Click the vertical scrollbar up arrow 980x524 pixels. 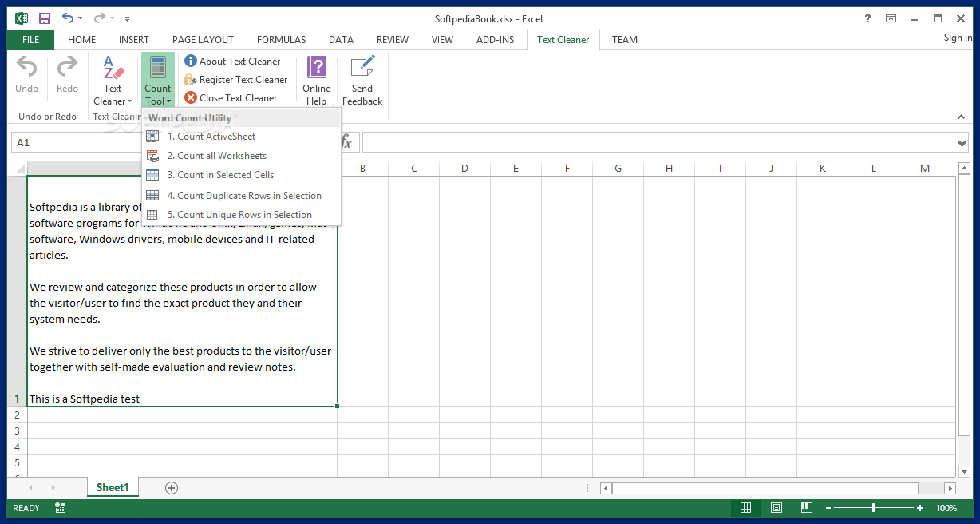[962, 168]
